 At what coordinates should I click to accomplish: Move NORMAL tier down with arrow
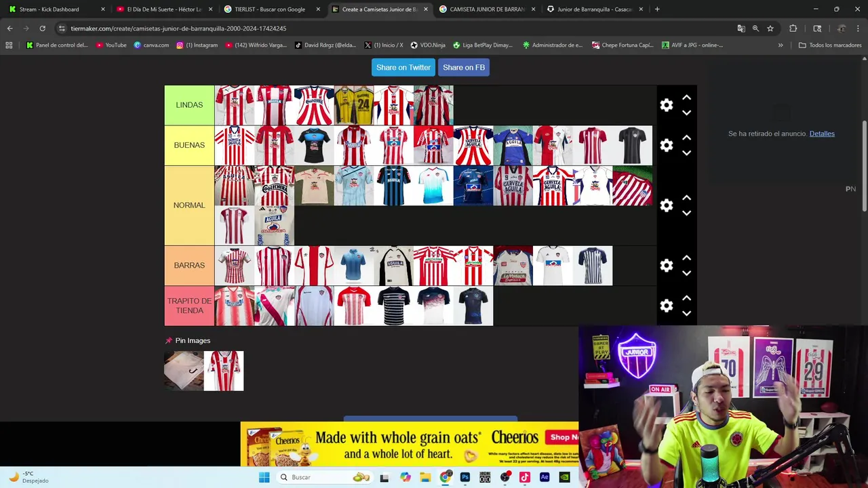click(x=686, y=213)
